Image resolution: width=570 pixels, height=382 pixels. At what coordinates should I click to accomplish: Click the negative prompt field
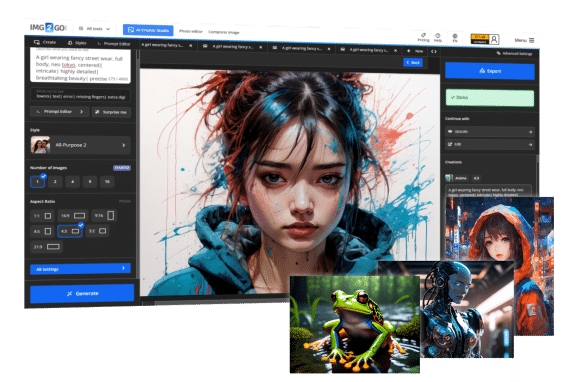pyautogui.click(x=80, y=95)
